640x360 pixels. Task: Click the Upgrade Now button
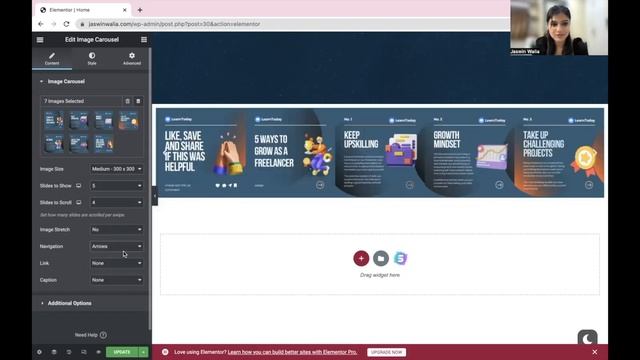387,352
